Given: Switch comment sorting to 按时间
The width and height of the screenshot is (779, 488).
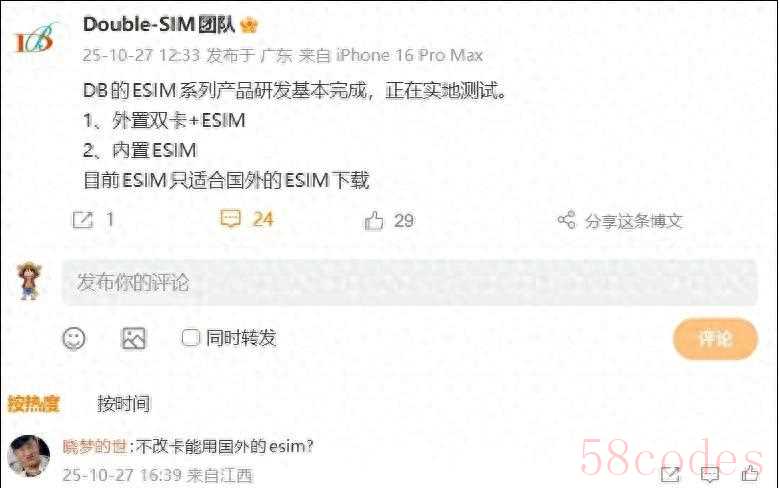Looking at the screenshot, I should 124,404.
